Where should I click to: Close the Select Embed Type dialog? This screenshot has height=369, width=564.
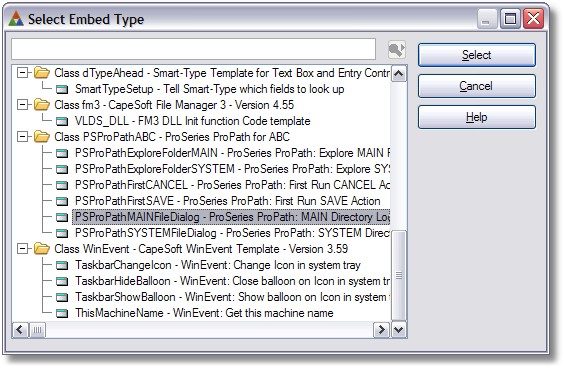pyautogui.click(x=533, y=19)
